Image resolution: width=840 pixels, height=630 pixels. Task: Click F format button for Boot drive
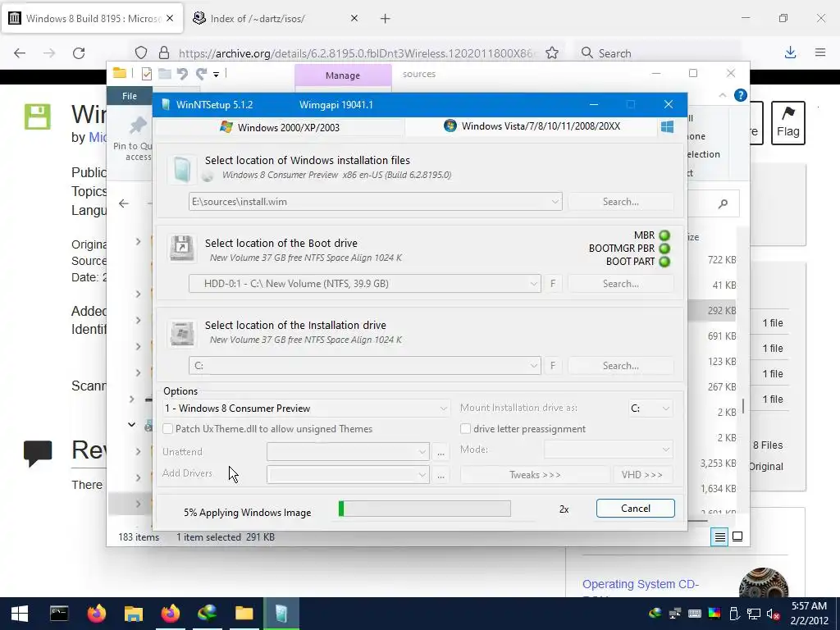click(x=553, y=284)
